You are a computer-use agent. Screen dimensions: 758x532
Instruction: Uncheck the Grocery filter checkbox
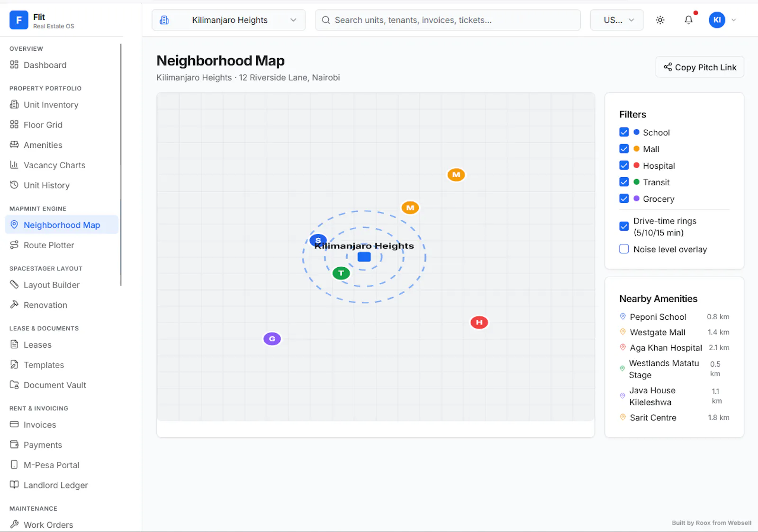(x=624, y=198)
